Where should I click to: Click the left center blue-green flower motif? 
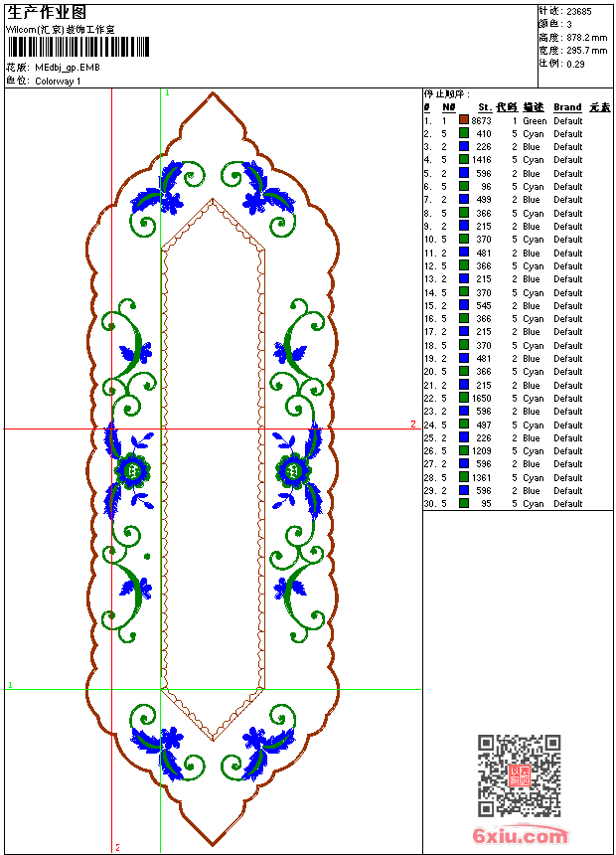click(x=131, y=470)
